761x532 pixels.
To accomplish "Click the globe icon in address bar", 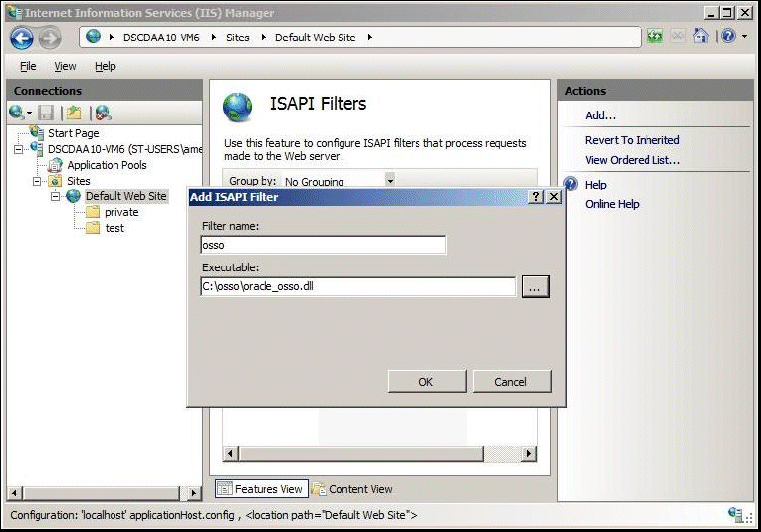I will [93, 37].
